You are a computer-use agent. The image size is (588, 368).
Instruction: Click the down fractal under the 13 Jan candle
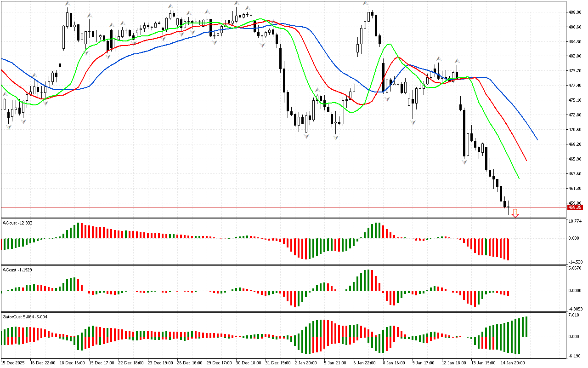(464, 161)
